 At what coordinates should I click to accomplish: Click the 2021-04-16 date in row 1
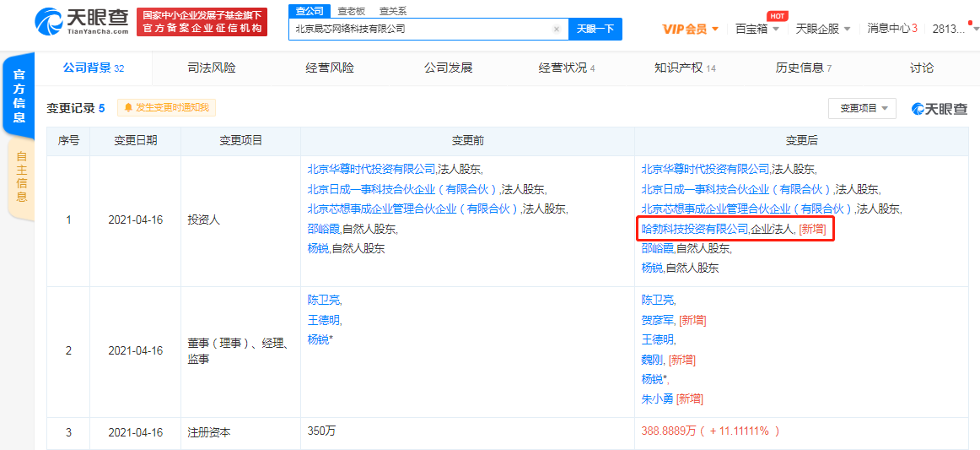[x=135, y=220]
